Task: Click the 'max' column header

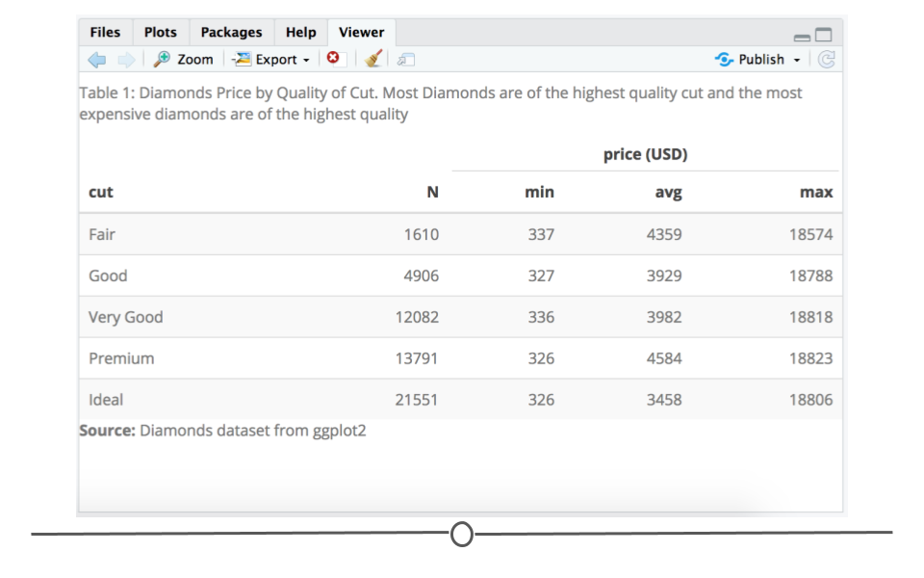Action: coord(816,193)
